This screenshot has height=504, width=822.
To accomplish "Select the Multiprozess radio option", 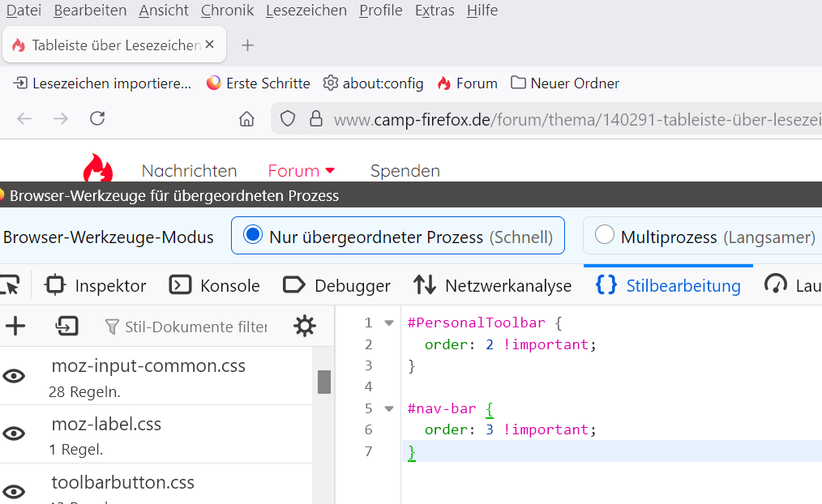I will click(604, 235).
